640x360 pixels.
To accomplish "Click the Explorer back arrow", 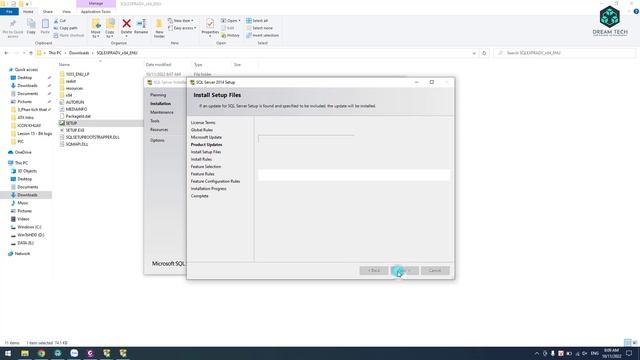I will click(x=6, y=53).
